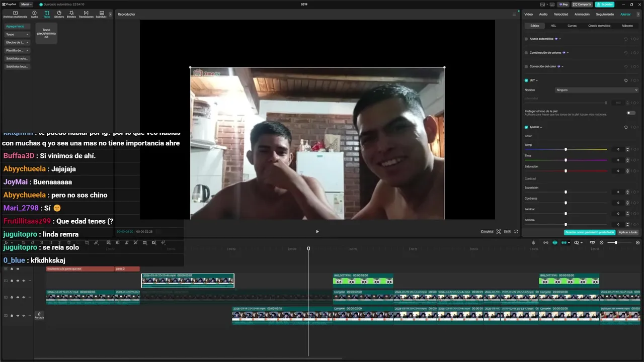Play the preview in Reproductor
The height and width of the screenshot is (362, 644).
[317, 231]
